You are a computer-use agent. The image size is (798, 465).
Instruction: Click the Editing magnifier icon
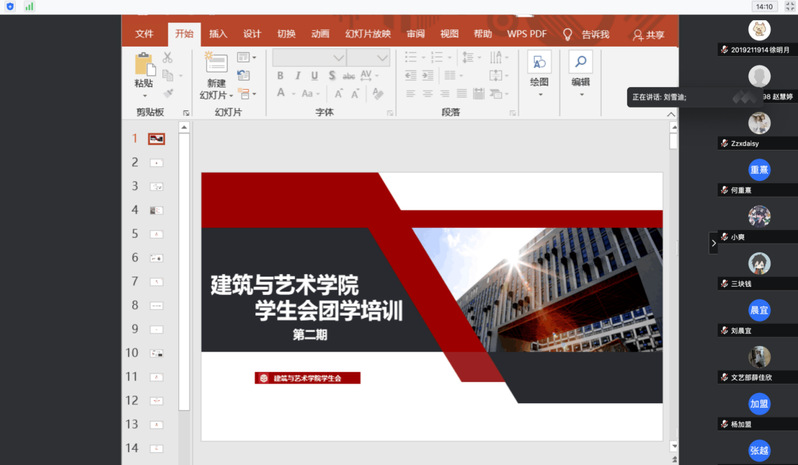(580, 64)
